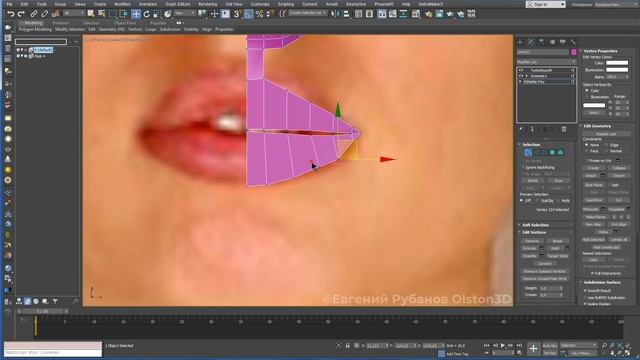640x360 pixels.
Task: Click the Connect button
Action: pyautogui.click(x=544, y=264)
